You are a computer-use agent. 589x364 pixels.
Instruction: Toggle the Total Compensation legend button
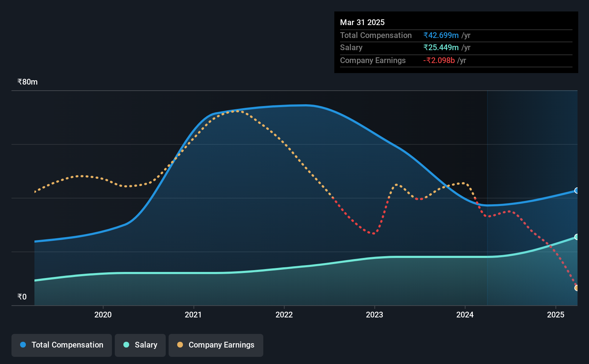62,345
